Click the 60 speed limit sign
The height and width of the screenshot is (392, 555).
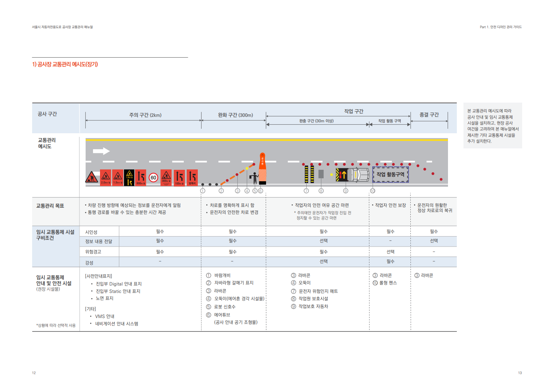click(x=153, y=178)
